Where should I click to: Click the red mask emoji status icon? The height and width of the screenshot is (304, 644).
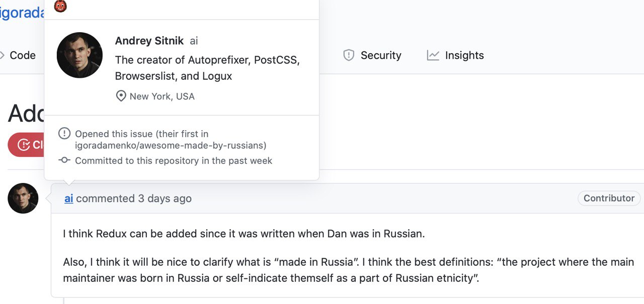(x=60, y=6)
